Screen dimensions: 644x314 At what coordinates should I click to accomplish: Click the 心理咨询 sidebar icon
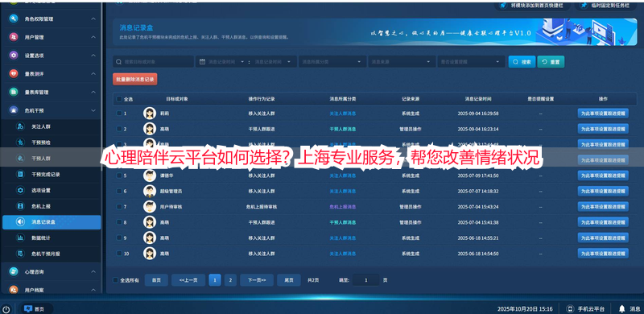point(14,271)
